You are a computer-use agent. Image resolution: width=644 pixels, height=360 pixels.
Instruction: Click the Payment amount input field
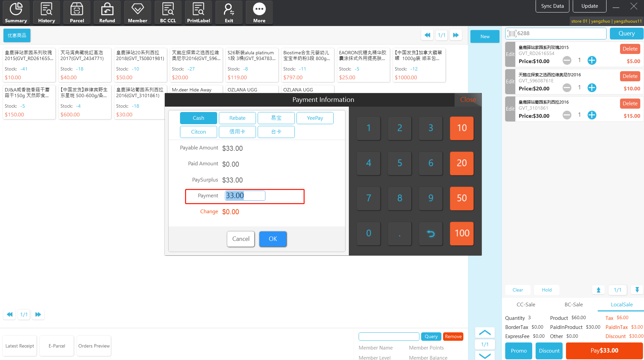[245, 196]
